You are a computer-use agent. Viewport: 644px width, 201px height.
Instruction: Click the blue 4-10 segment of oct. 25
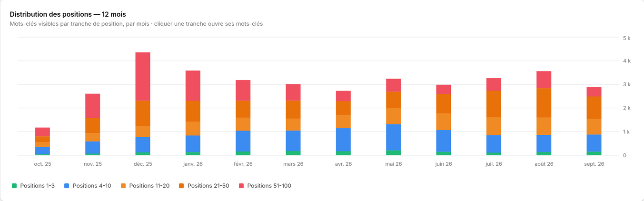(x=42, y=151)
